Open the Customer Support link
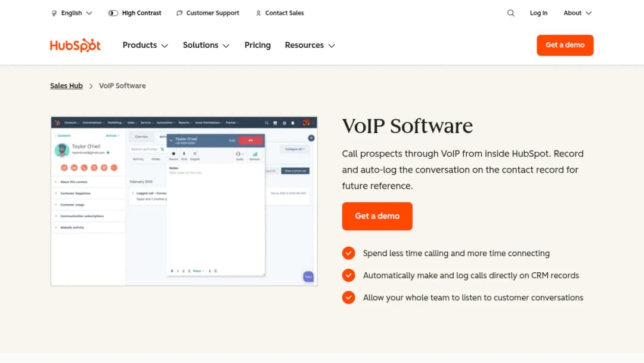The image size is (644, 363). [208, 13]
